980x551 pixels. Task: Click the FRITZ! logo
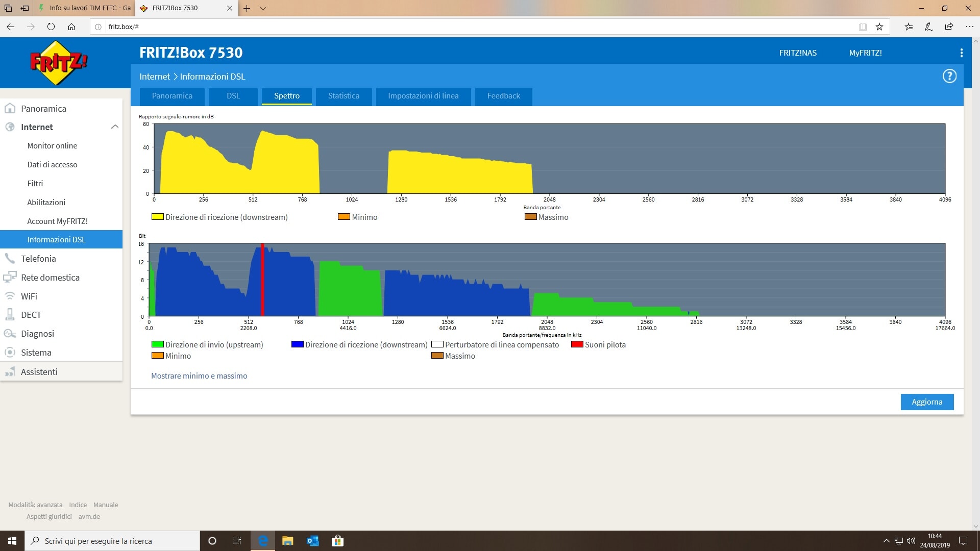point(58,63)
